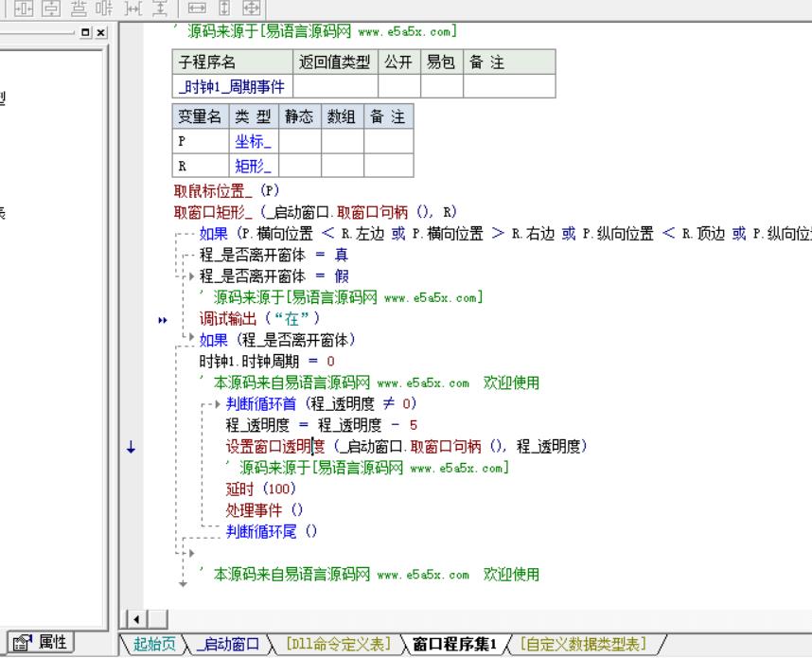
Task: Click the 返回值类型 cell of the subroutine
Action: click(x=333, y=87)
